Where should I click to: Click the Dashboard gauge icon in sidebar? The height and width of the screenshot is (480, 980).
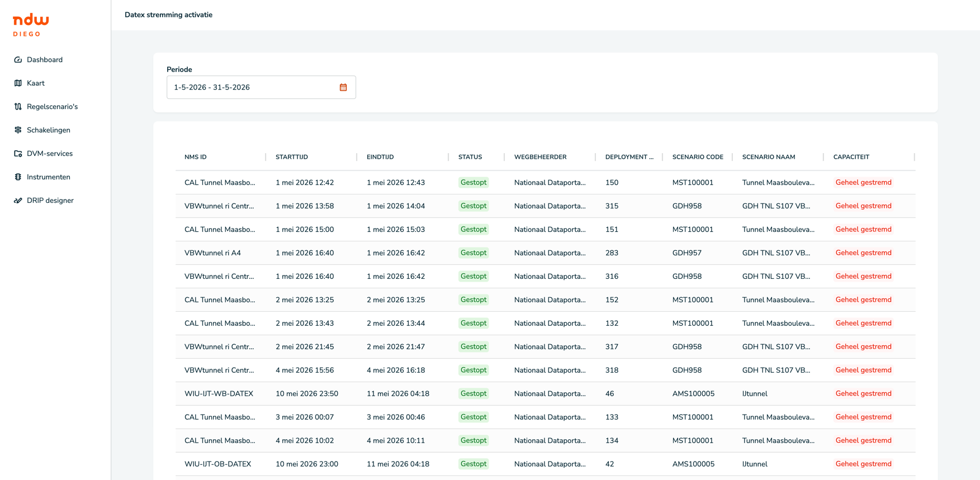[18, 60]
